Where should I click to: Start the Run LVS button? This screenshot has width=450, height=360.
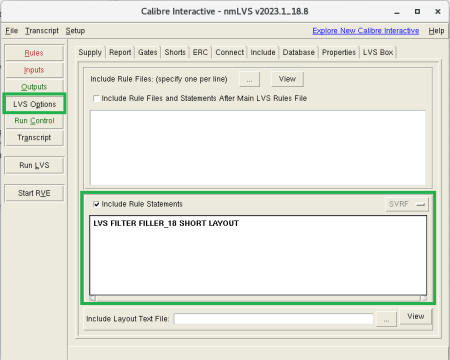point(34,165)
